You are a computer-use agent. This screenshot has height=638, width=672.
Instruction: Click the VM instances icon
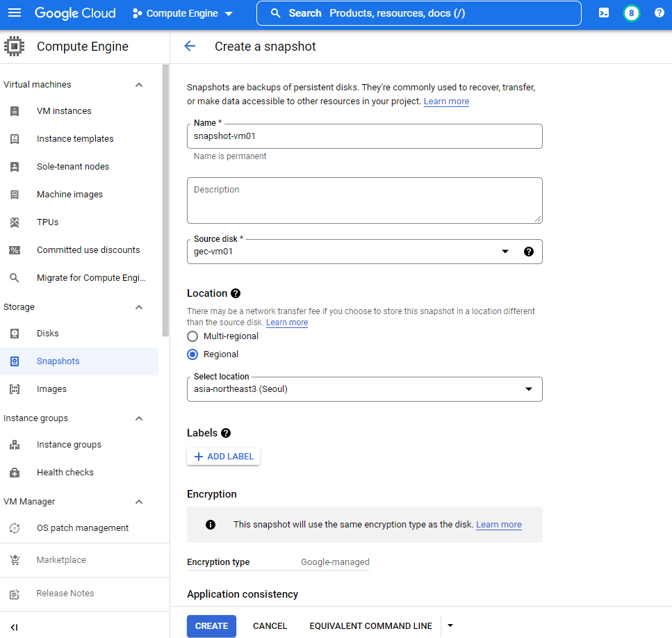click(15, 111)
